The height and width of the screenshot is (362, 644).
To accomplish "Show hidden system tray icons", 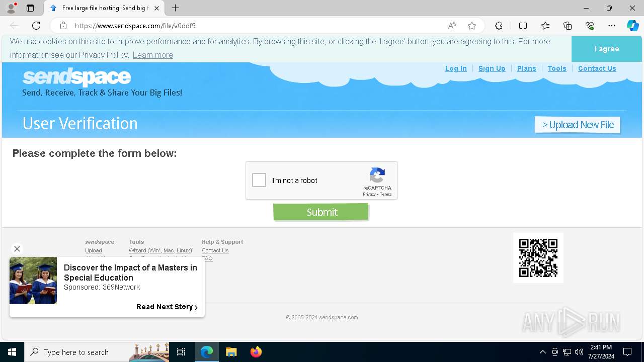I will pyautogui.click(x=542, y=352).
